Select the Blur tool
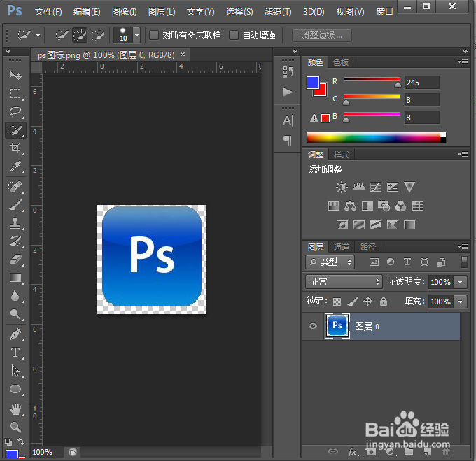476x461 pixels. 15,296
